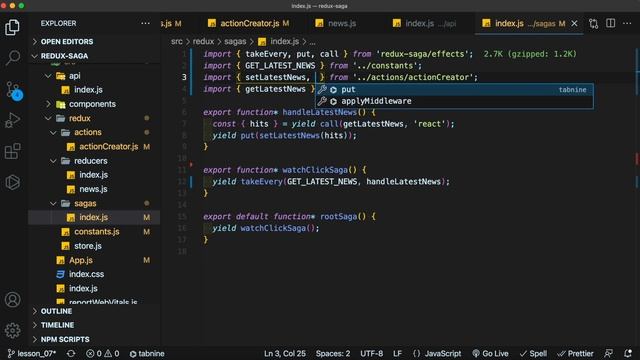Viewport: 640px width, 360px height.
Task: Open App.js in the file tree
Action: 80,260
